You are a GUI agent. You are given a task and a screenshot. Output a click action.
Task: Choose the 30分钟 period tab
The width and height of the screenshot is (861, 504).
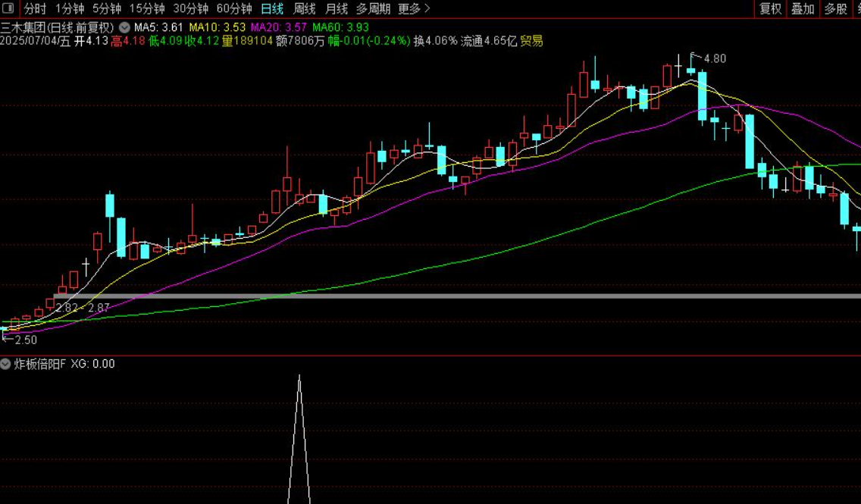coord(191,9)
